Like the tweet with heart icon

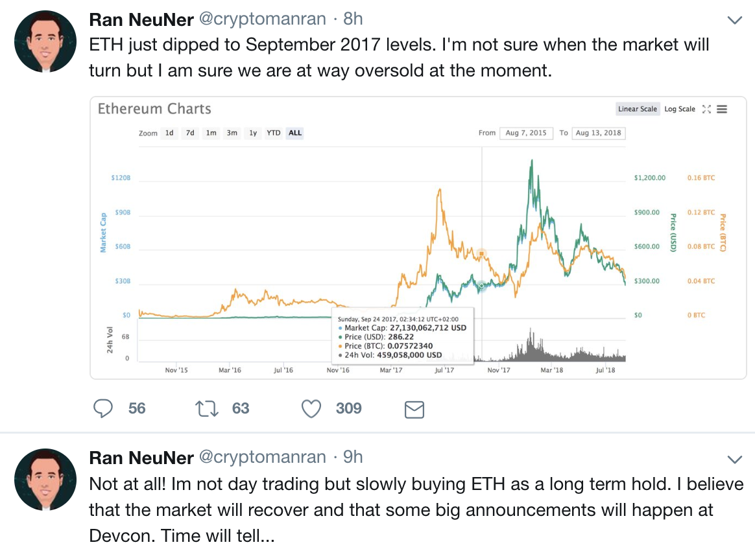click(x=312, y=408)
